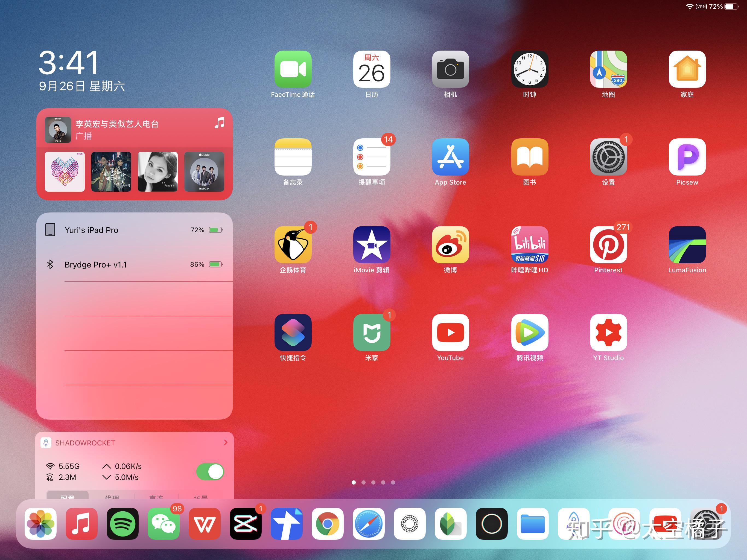Launch Safari from the dock
The width and height of the screenshot is (747, 560).
click(x=368, y=524)
